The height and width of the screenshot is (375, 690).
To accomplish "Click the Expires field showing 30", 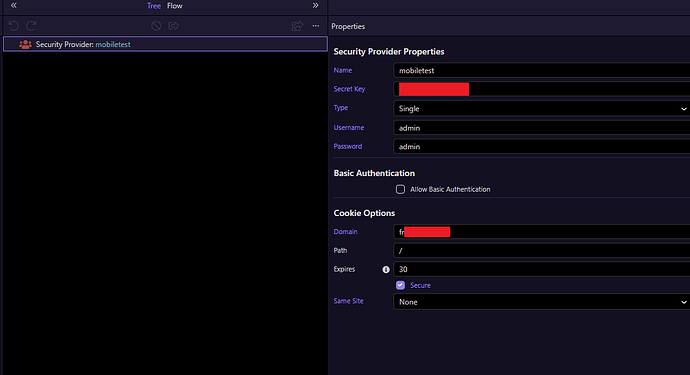I will [542, 269].
